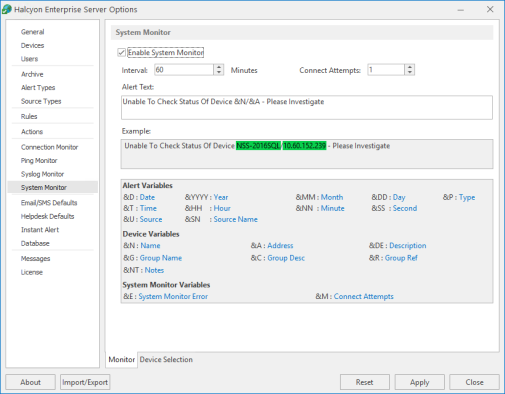Screen dimensions: 505x394
Task: Insert the device Address variable
Action: click(280, 246)
